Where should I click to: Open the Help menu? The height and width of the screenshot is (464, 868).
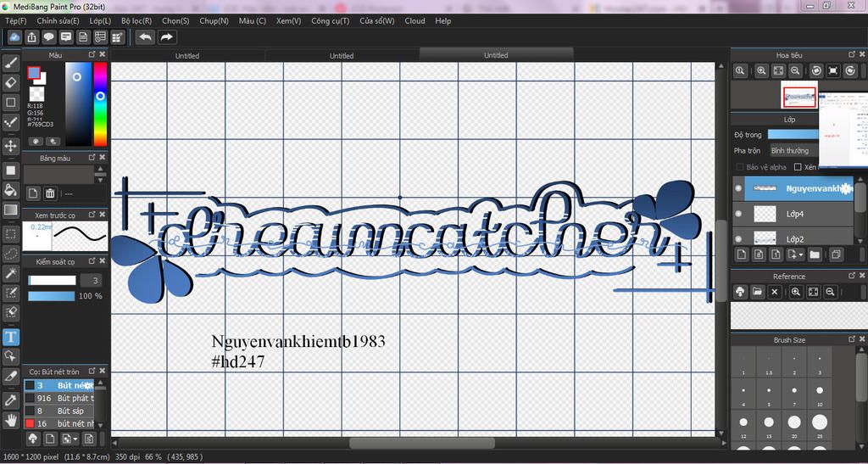(442, 21)
